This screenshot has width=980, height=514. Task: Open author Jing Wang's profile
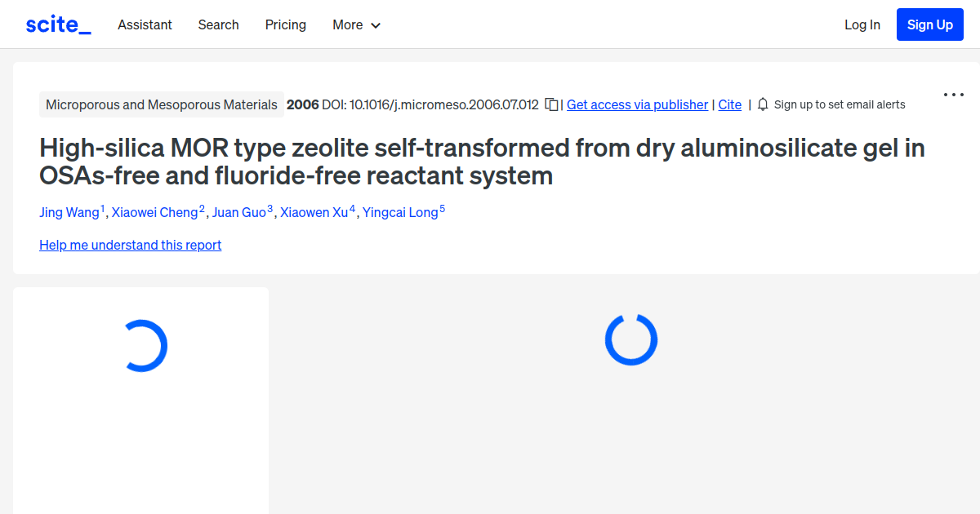[69, 212]
